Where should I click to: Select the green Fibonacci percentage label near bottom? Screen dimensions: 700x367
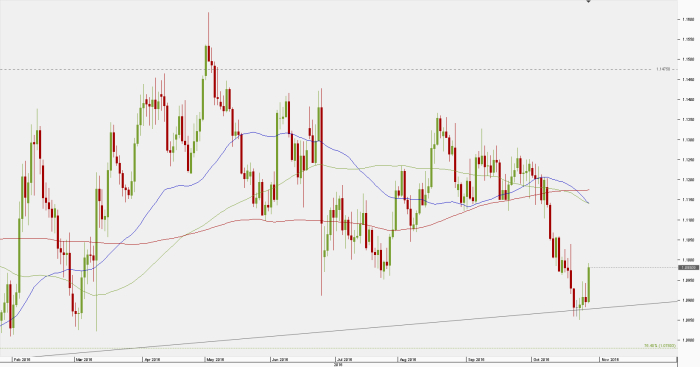[x=660, y=346]
